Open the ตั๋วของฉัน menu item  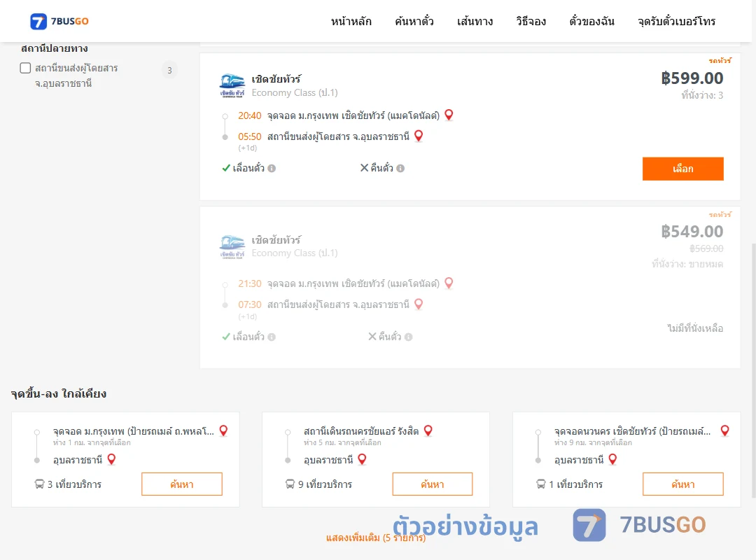pyautogui.click(x=591, y=21)
